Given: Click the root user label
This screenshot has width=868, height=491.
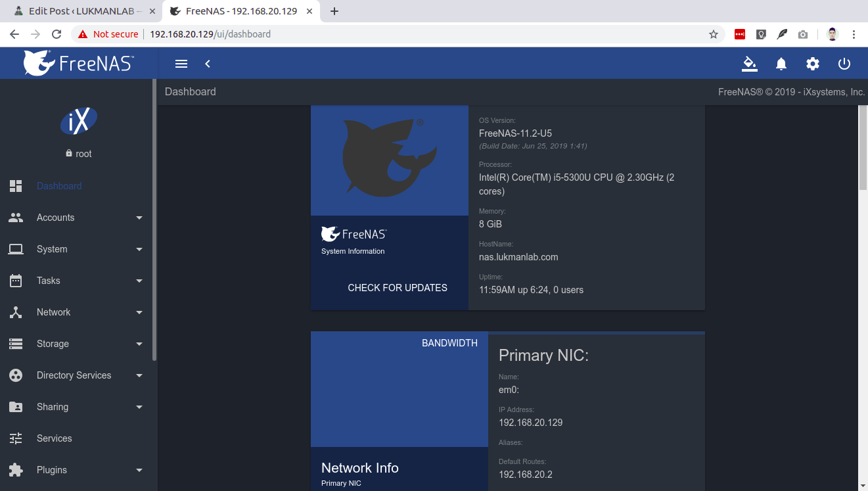Looking at the screenshot, I should point(83,154).
